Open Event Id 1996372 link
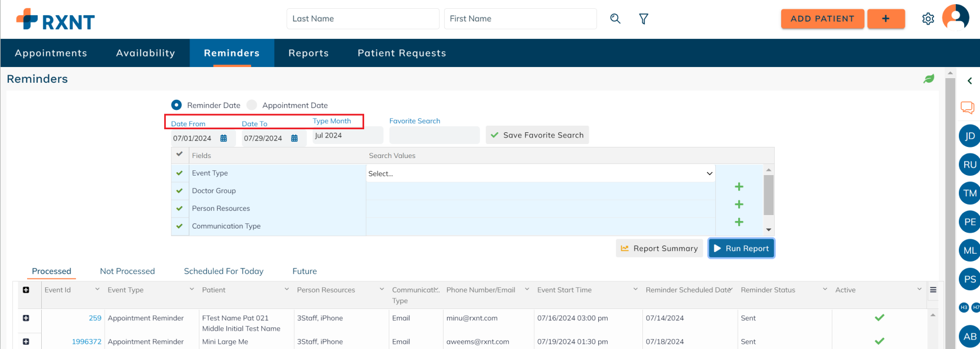This screenshot has width=980, height=349. pos(86,341)
